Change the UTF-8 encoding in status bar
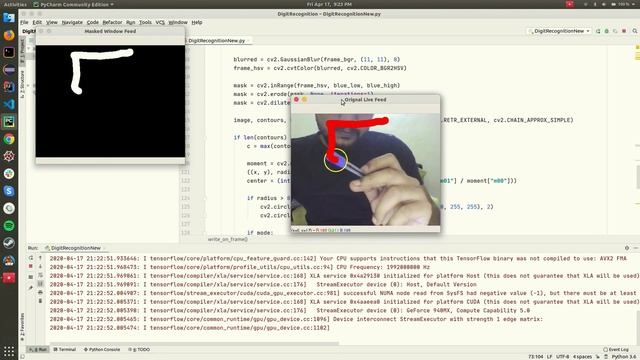 [562, 357]
